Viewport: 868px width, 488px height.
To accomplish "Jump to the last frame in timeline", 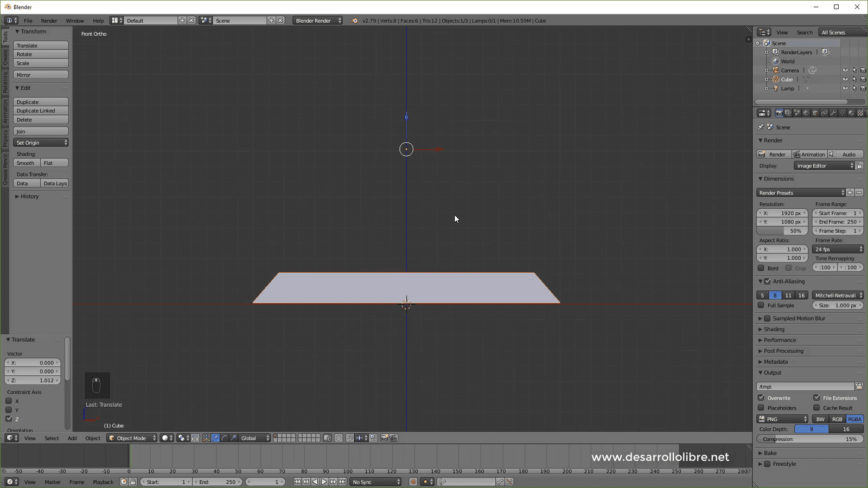I will [x=342, y=481].
